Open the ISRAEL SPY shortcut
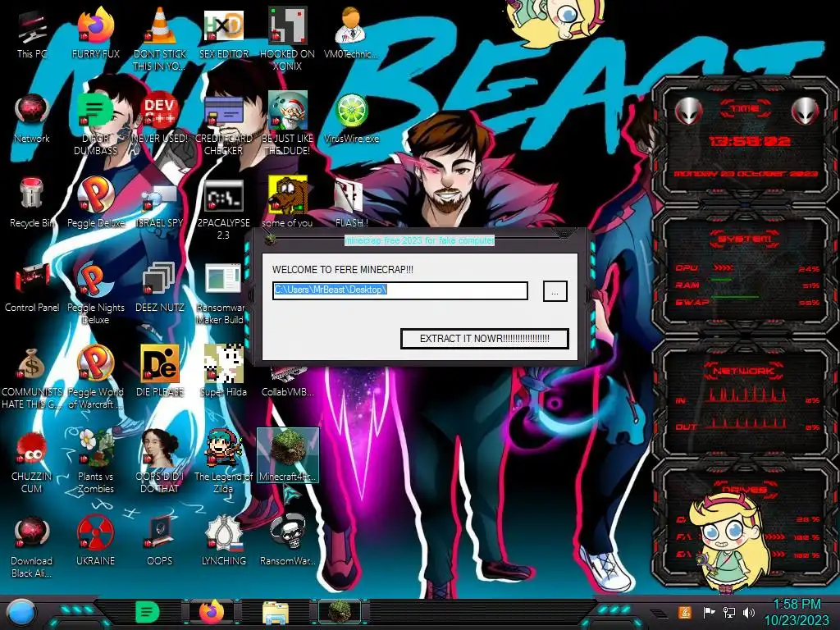 pos(160,203)
